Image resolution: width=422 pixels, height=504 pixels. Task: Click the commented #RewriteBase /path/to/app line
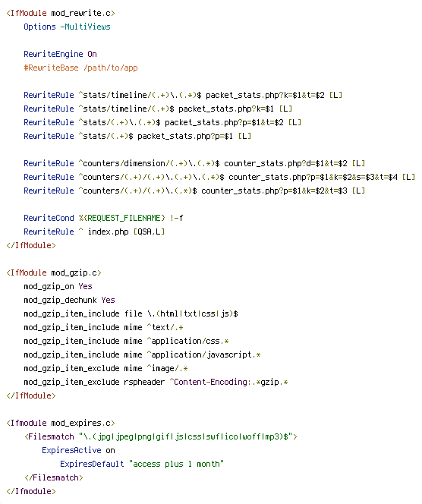click(x=80, y=68)
